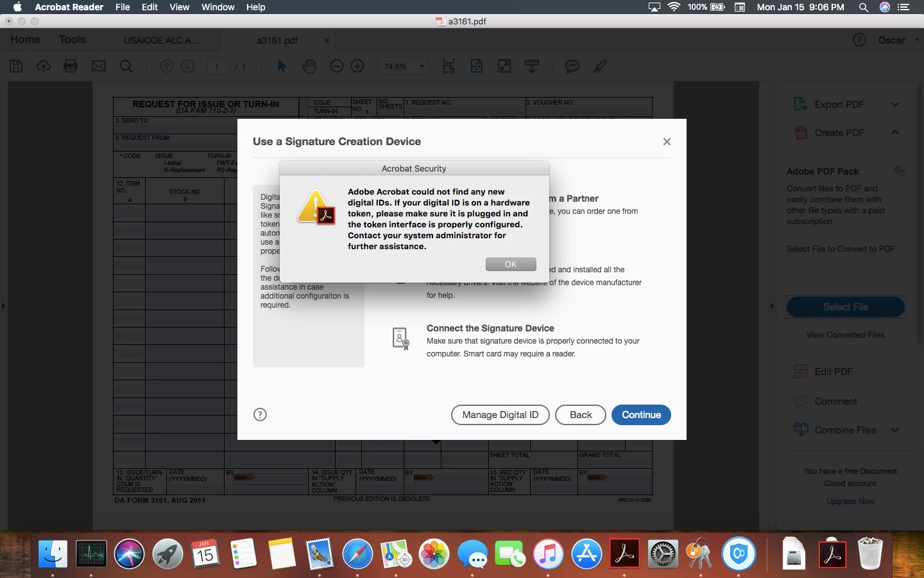
Task: Click the full screen mode icon
Action: click(x=504, y=66)
